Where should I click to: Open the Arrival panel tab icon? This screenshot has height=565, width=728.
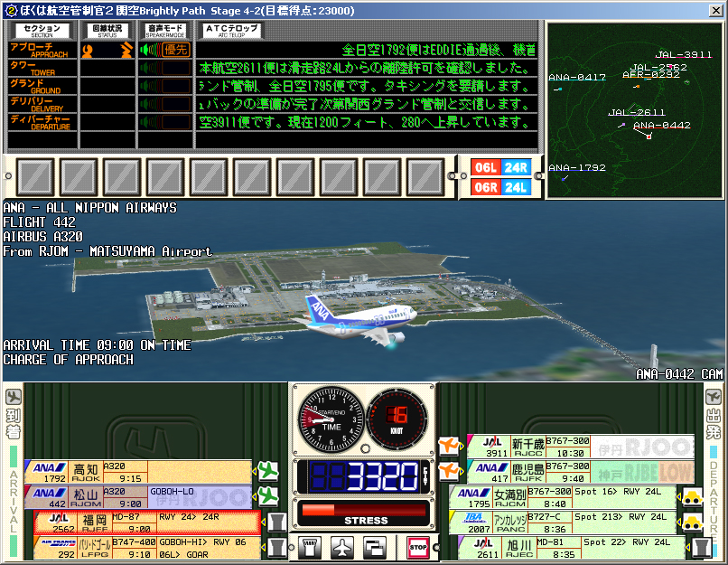click(x=13, y=398)
